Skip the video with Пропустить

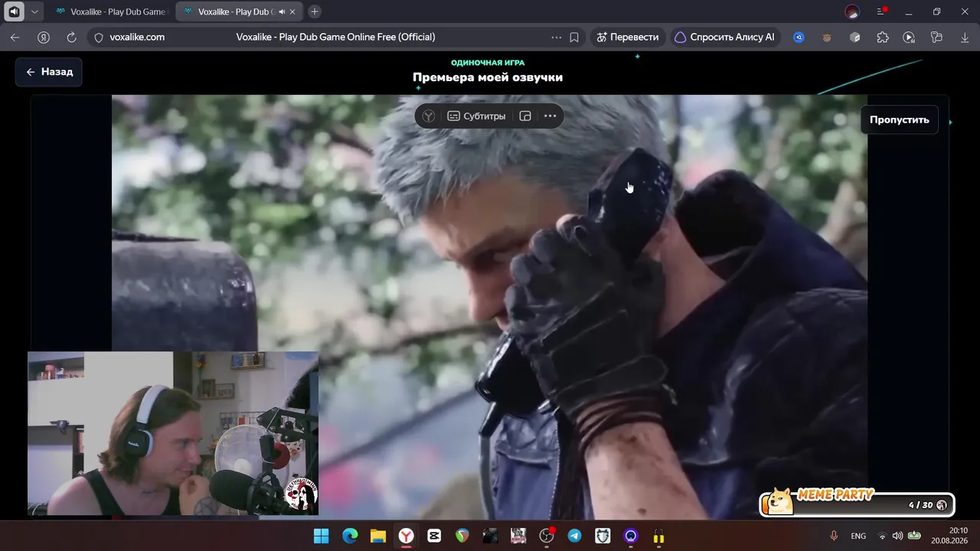click(900, 119)
